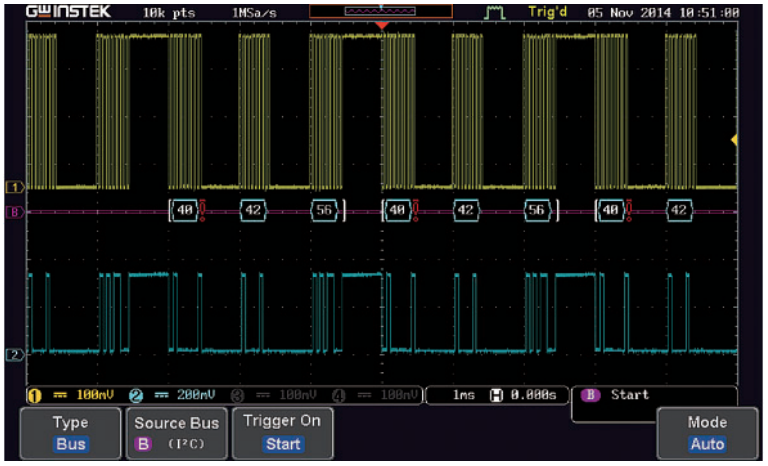Click the 1ms horizontal timebase readout
Screen dimensions: 768x466
[x=463, y=395]
